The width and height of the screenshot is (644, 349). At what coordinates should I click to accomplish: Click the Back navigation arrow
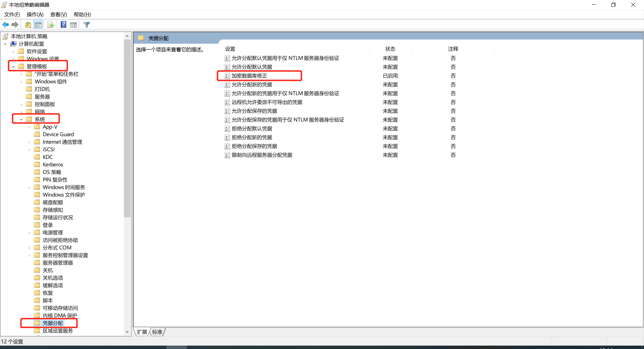pyautogui.click(x=5, y=24)
